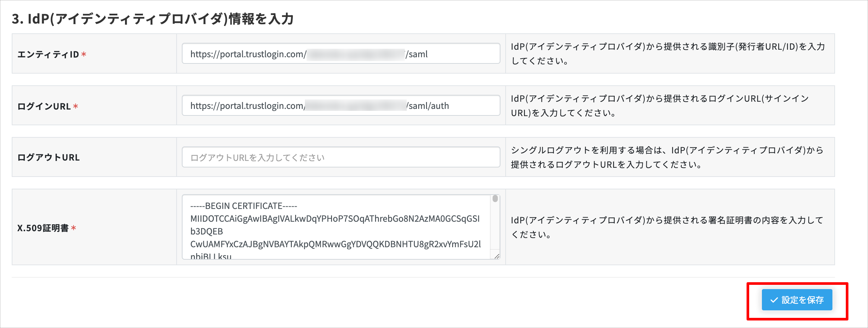Click the ログインURL field label
Viewport: 868px width, 328px height.
tap(44, 106)
